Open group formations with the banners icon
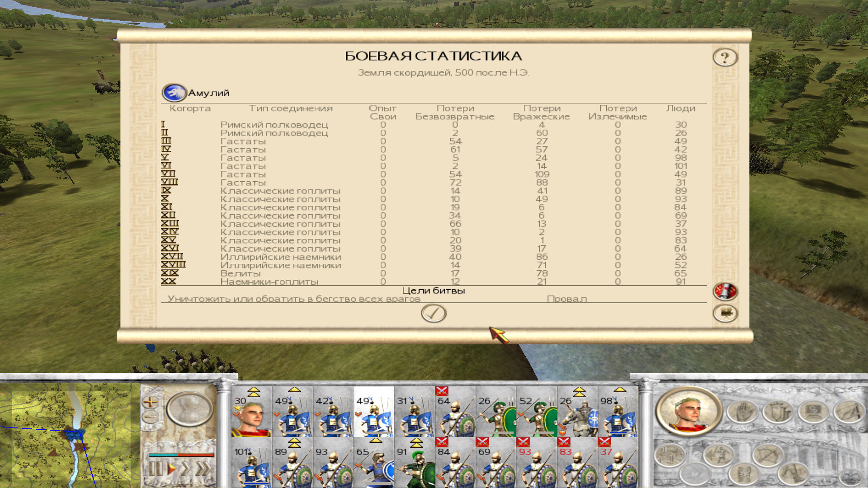The width and height of the screenshot is (868, 488). click(778, 412)
